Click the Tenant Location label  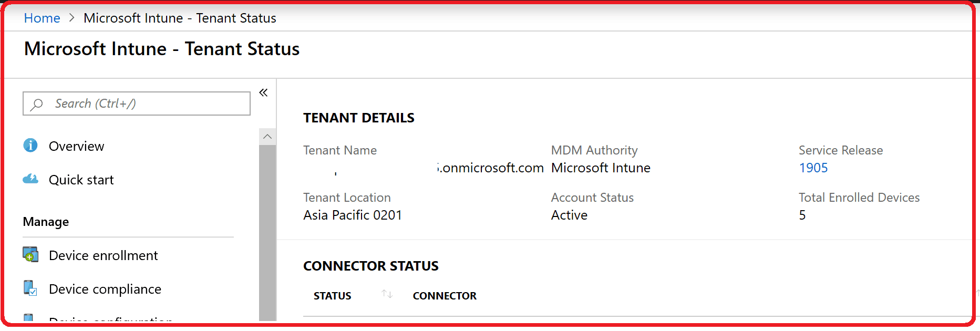pyautogui.click(x=347, y=198)
